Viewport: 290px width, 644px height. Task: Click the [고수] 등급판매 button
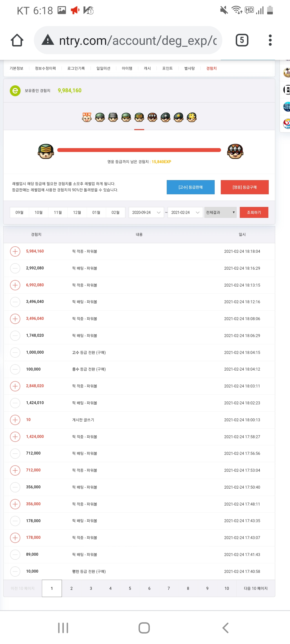[191, 187]
